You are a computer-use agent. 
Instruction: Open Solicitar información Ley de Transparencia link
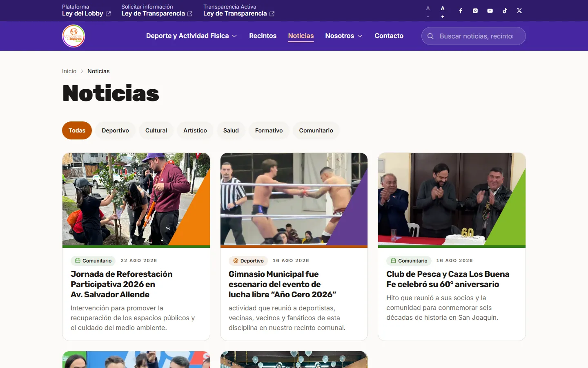[157, 10]
